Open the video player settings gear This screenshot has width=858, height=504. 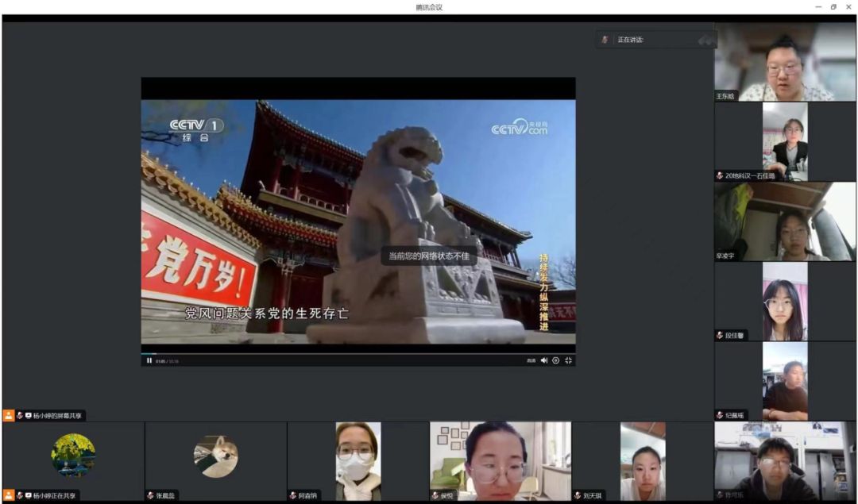[x=556, y=361]
